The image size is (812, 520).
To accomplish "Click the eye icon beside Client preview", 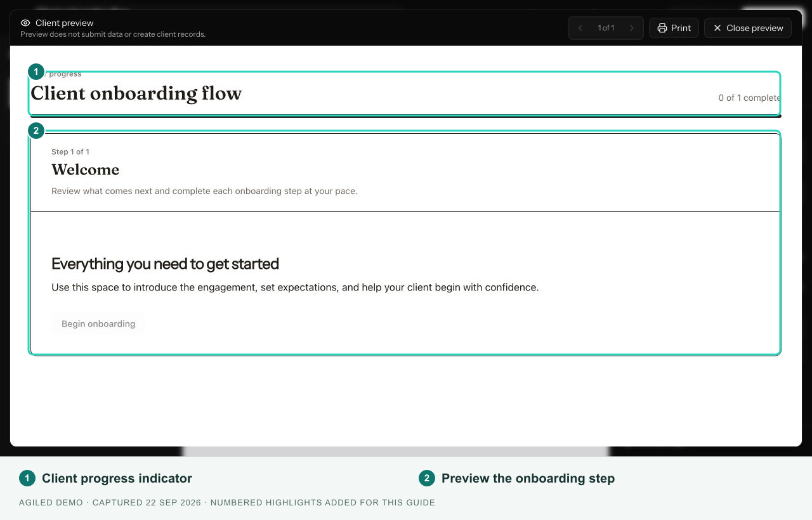I will click(x=25, y=23).
